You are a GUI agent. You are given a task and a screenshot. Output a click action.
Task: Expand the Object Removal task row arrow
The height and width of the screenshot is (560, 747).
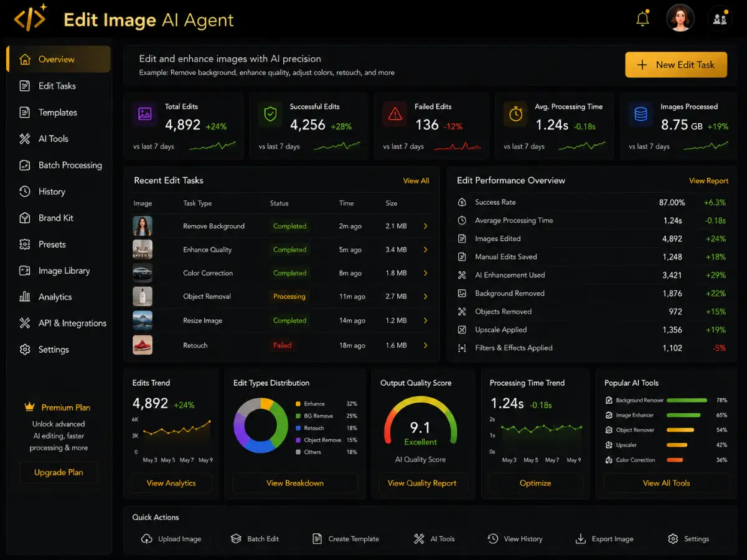(x=426, y=297)
